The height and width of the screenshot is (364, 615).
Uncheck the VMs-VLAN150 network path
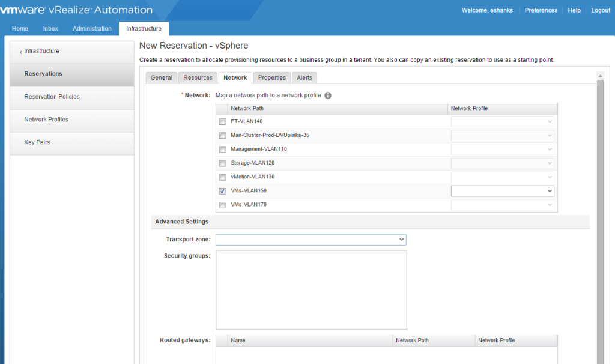click(222, 190)
